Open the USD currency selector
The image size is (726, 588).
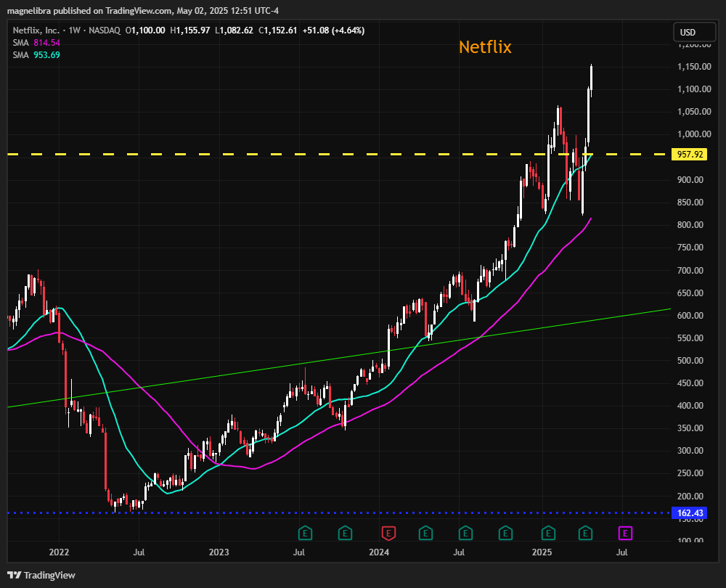point(695,33)
